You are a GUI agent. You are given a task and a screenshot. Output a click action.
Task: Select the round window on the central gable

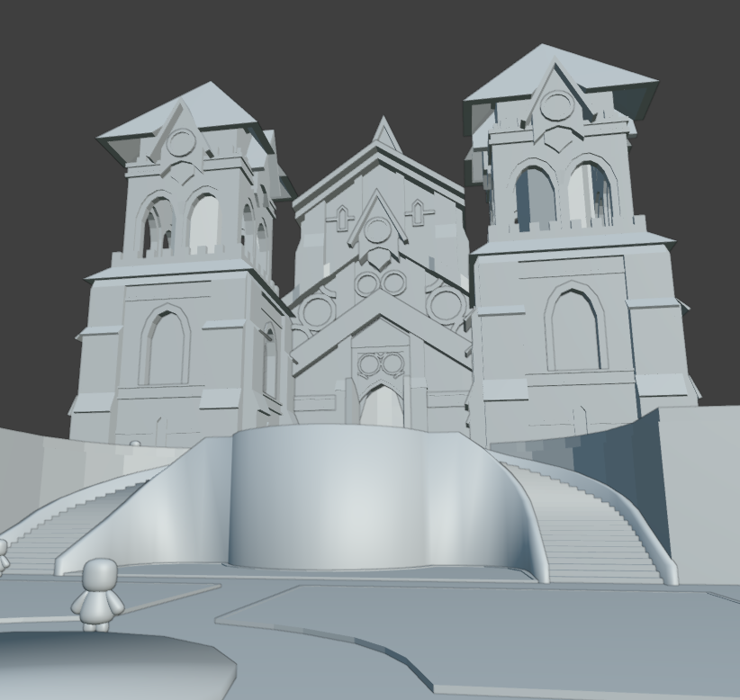pyautogui.click(x=377, y=231)
